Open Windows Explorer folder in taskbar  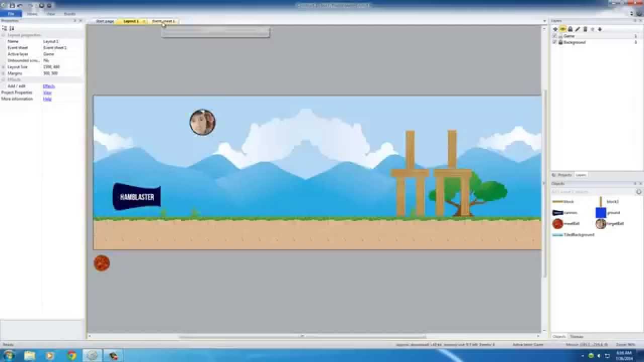coord(30,355)
